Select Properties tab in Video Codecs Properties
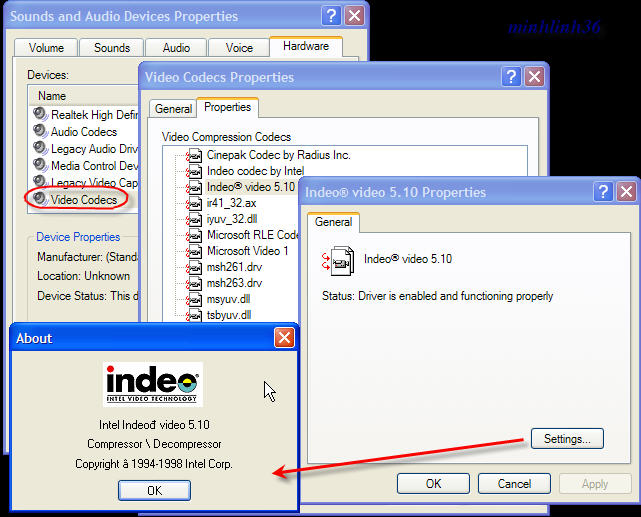Image resolution: width=641 pixels, height=517 pixels. (x=227, y=107)
